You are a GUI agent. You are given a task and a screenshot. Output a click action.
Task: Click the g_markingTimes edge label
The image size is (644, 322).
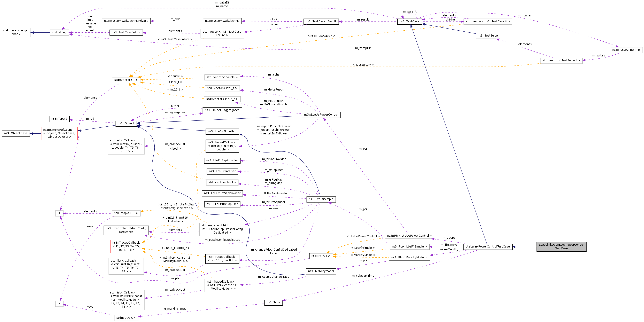pyautogui.click(x=175, y=309)
